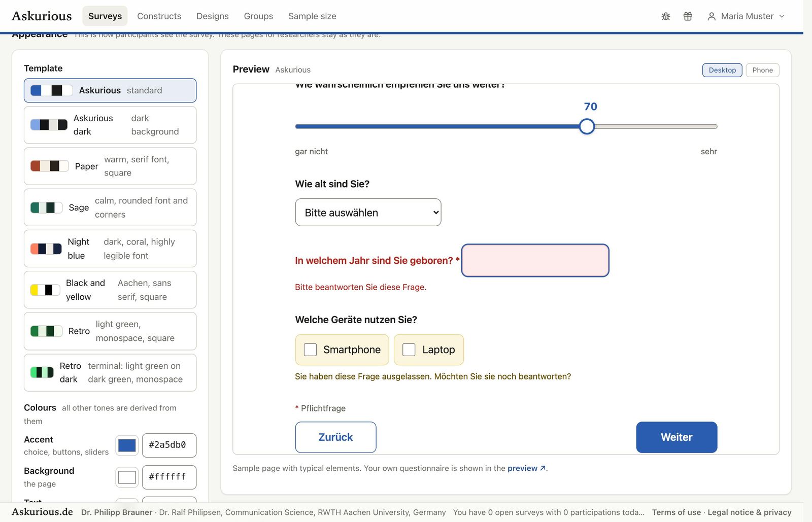Open the gift icon in header

[688, 16]
